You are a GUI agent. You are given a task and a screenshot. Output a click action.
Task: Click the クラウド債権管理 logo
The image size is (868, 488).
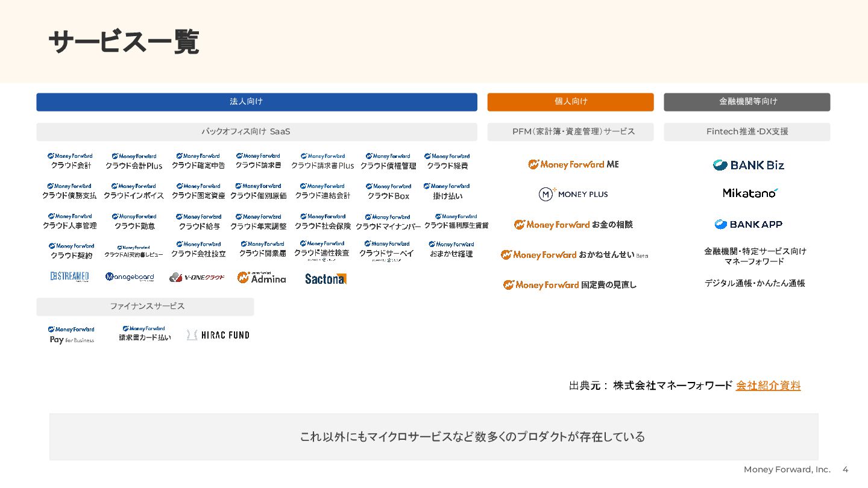point(388,161)
